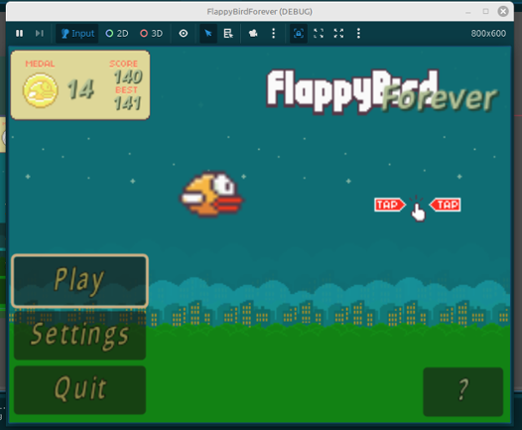Quit the game
The height and width of the screenshot is (430, 522).
[x=80, y=389]
